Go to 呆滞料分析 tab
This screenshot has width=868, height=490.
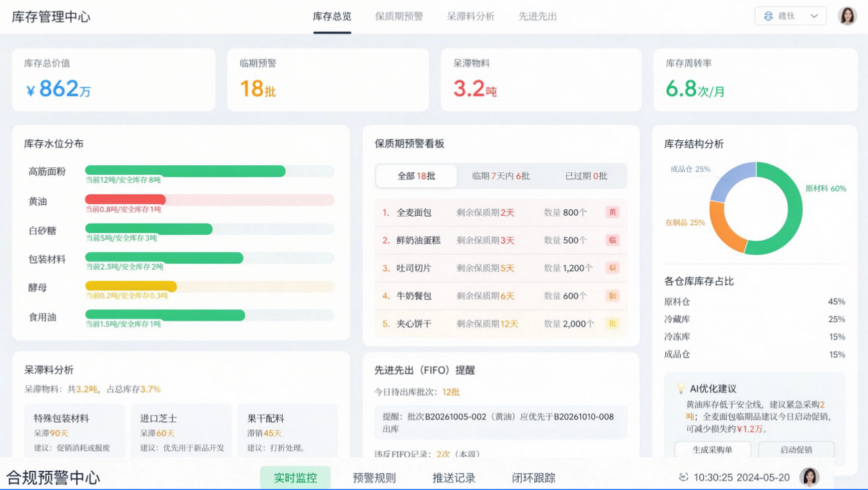click(471, 17)
